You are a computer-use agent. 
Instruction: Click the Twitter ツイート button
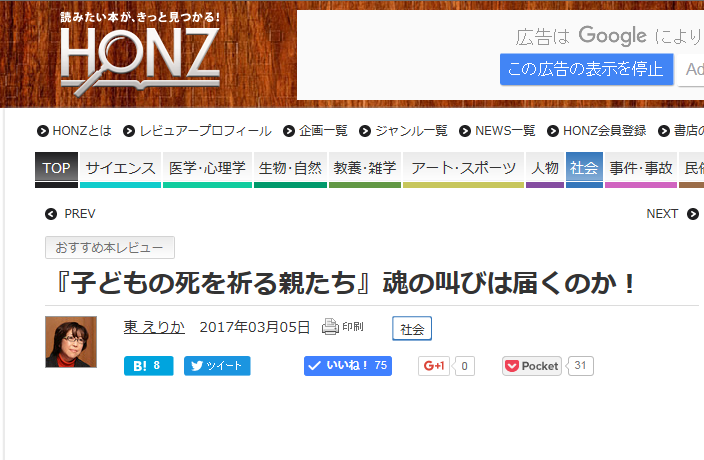coord(217,366)
